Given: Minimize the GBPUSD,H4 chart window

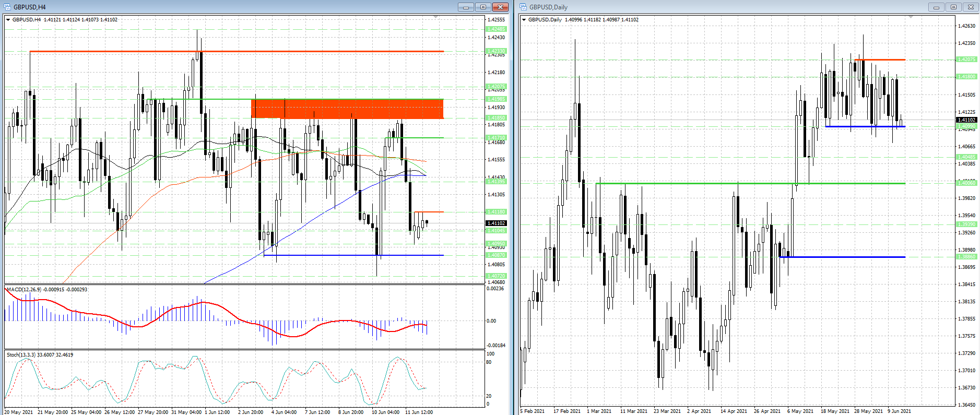Looking at the screenshot, I should 466,7.
